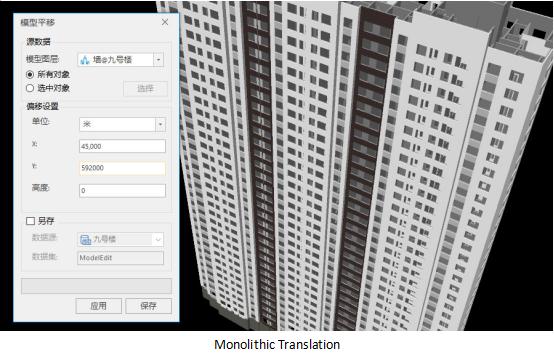The width and height of the screenshot is (554, 360).
Task: Close the 模型平移 dialog
Action: [165, 22]
